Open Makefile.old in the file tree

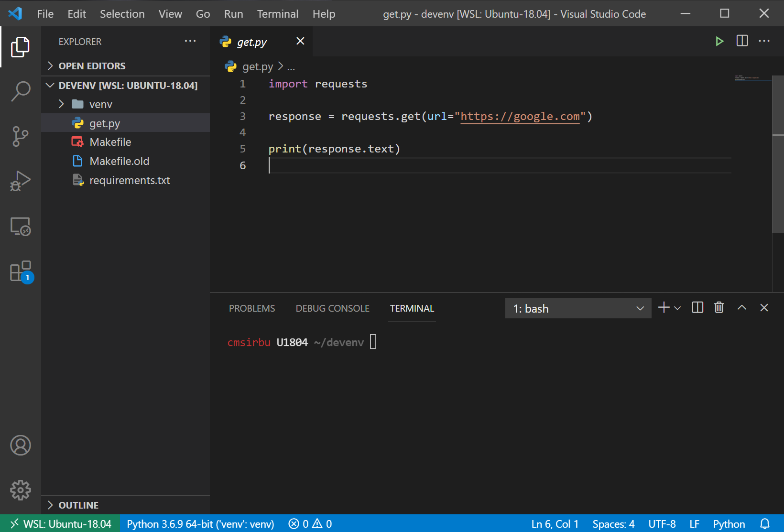pyautogui.click(x=126, y=161)
